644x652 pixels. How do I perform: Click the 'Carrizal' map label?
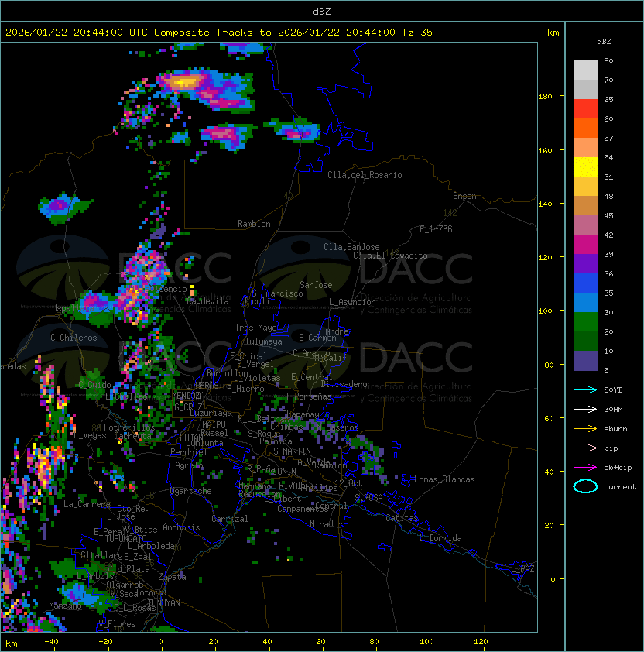[229, 519]
